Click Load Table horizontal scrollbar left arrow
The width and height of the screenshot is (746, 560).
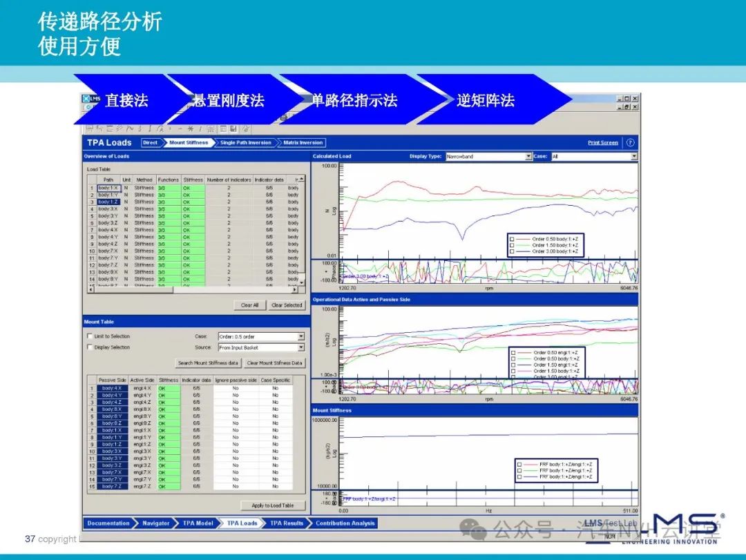click(91, 289)
